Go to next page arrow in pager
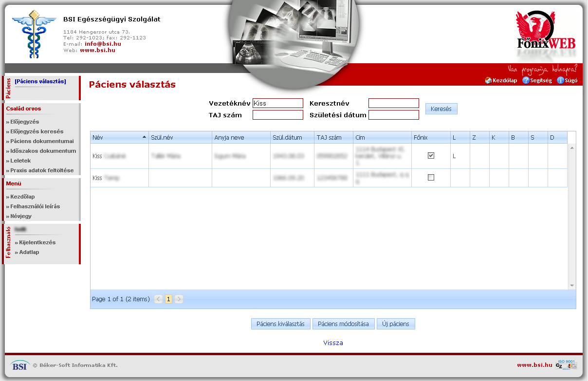 pyautogui.click(x=179, y=299)
